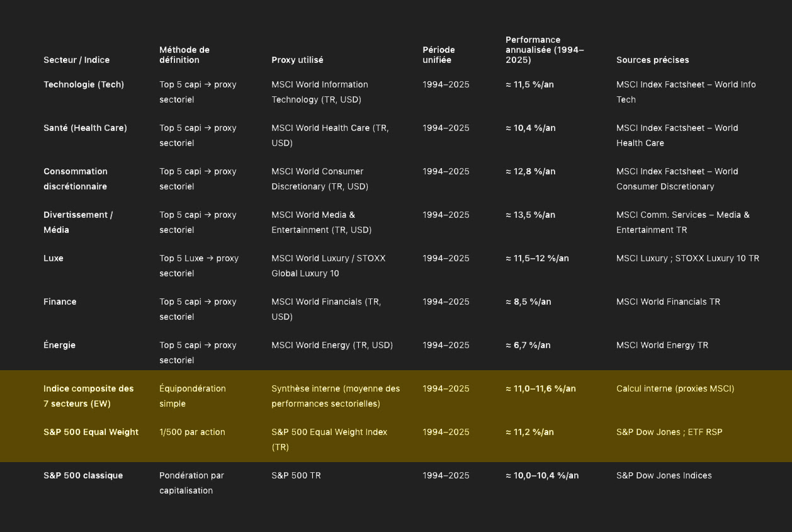Image resolution: width=792 pixels, height=532 pixels.
Task: Select the 'Luxe' sector row label
Action: 54,258
